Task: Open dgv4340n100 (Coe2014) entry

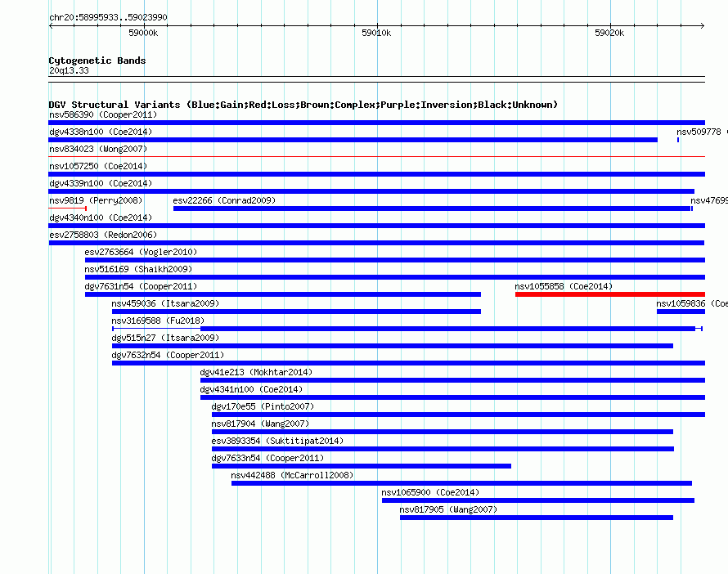Action: pos(376,226)
